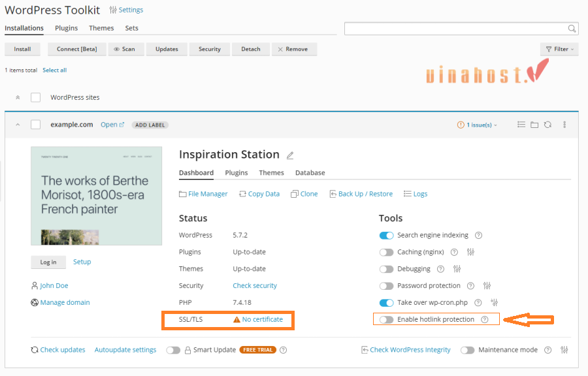Viewport: 588px width, 376px height.
Task: Toggle Search engine indexing off
Action: pyautogui.click(x=386, y=235)
